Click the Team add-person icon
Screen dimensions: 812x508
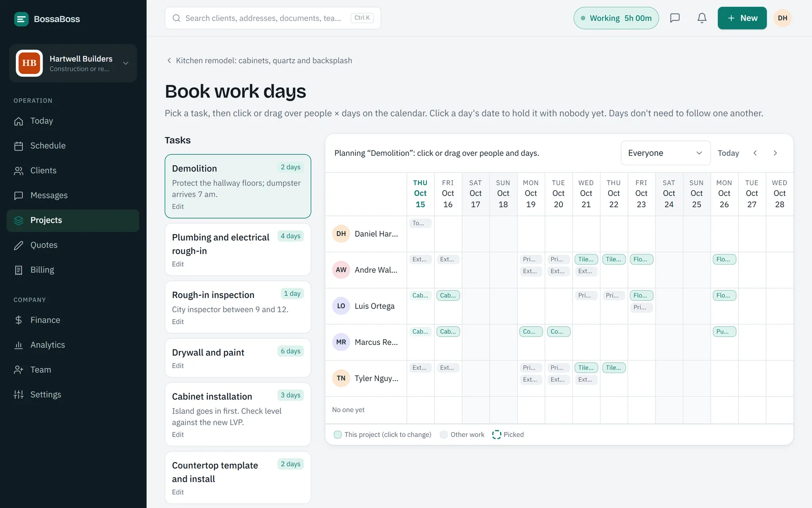(x=18, y=370)
